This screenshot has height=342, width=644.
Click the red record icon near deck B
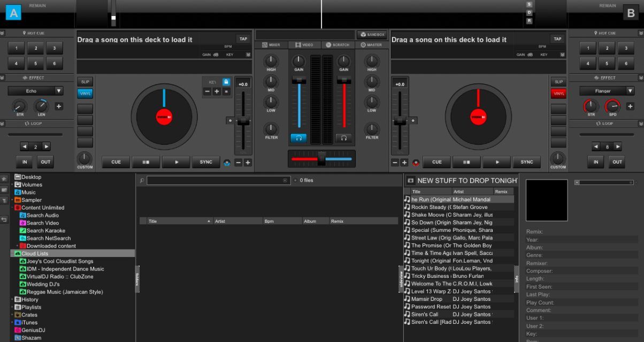tap(416, 162)
